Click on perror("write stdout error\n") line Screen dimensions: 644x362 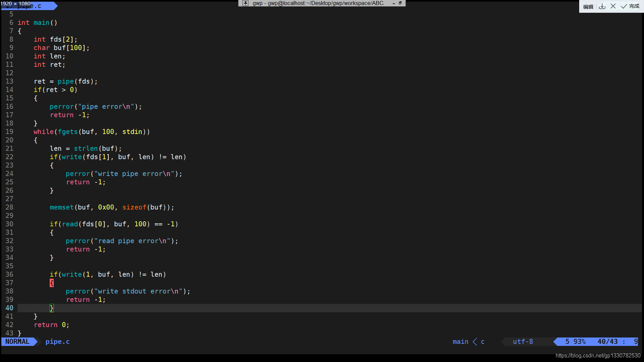(x=128, y=291)
